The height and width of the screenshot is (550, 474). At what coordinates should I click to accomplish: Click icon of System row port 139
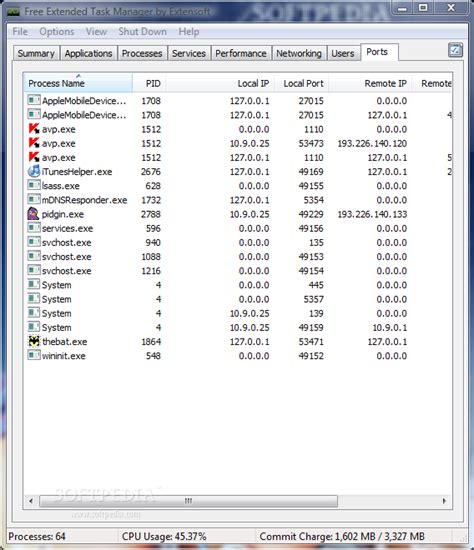pyautogui.click(x=34, y=313)
